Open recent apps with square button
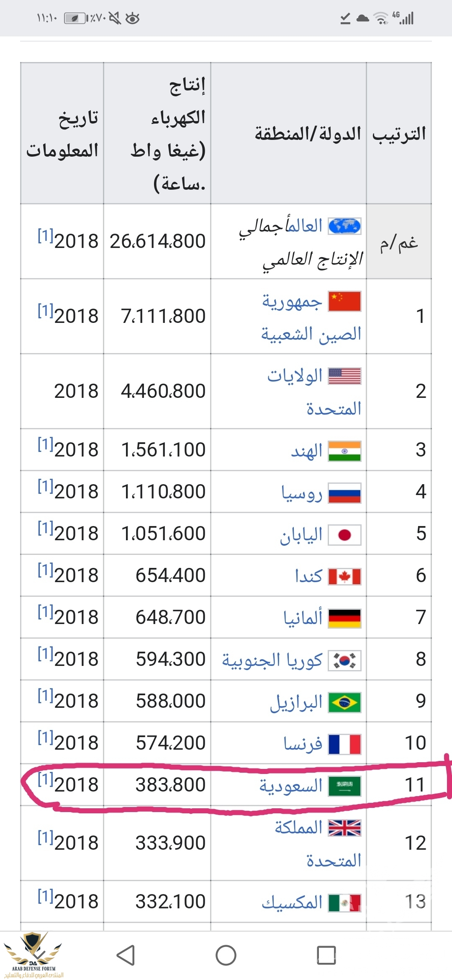 coord(326,955)
